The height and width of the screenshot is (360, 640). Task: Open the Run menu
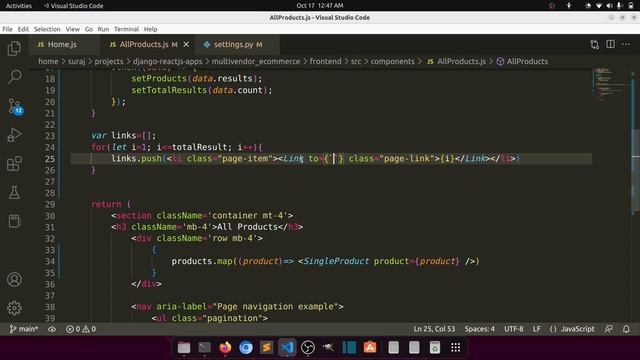pos(103,29)
